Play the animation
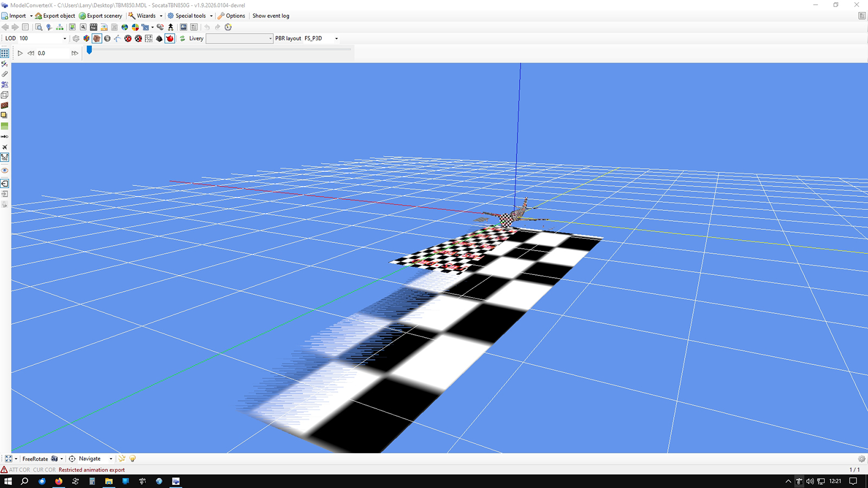 (x=20, y=53)
